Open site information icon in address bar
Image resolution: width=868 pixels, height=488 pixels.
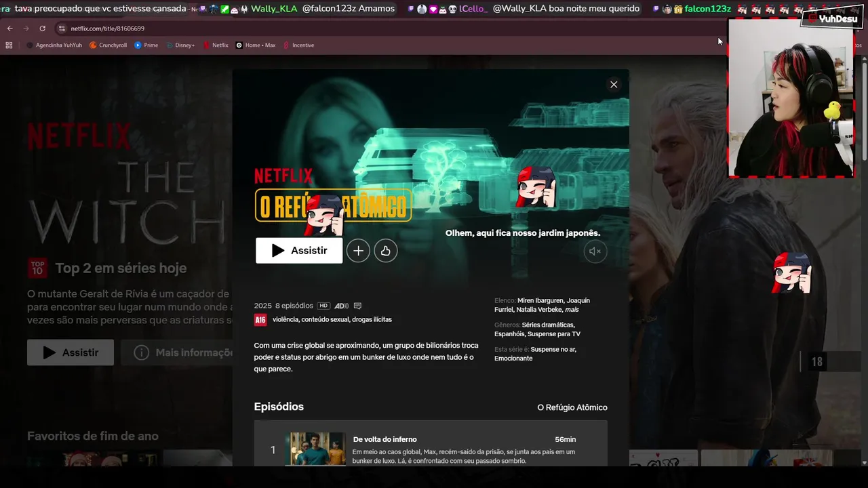coord(62,28)
